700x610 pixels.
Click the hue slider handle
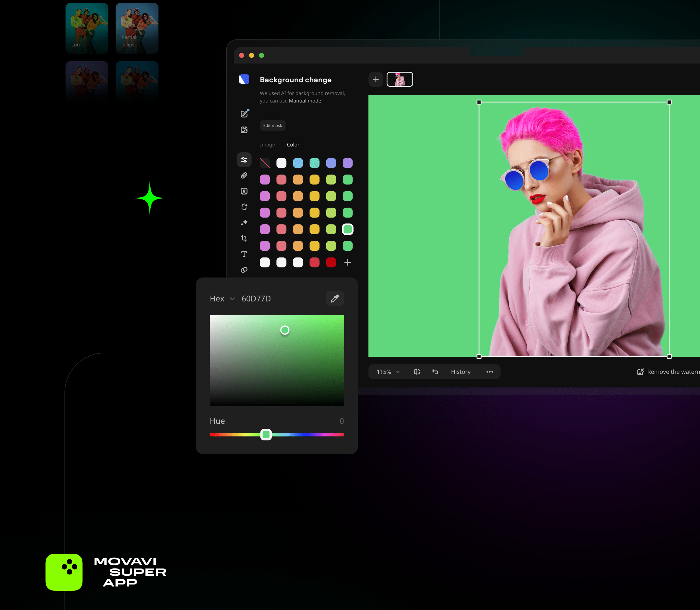pos(266,434)
